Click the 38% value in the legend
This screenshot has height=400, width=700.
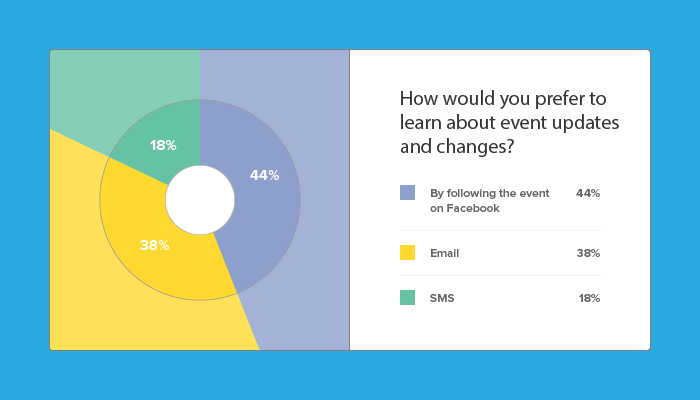[588, 253]
